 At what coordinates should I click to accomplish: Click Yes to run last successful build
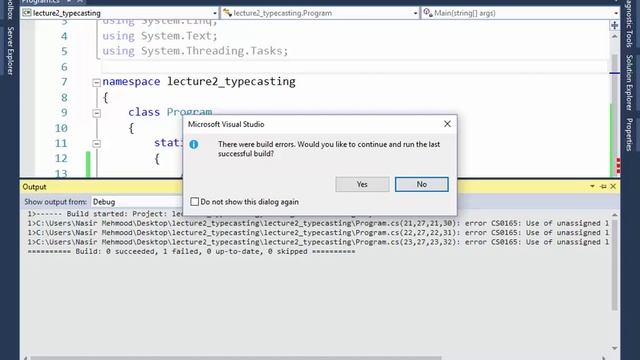pos(362,184)
